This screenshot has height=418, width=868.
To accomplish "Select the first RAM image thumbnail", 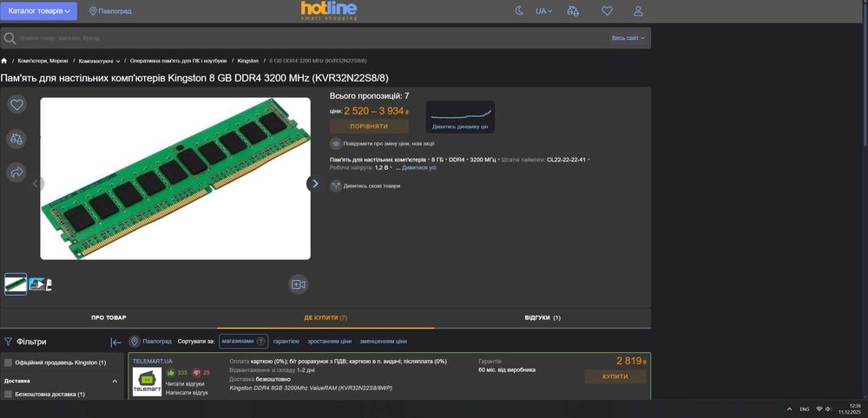I will pyautogui.click(x=16, y=284).
